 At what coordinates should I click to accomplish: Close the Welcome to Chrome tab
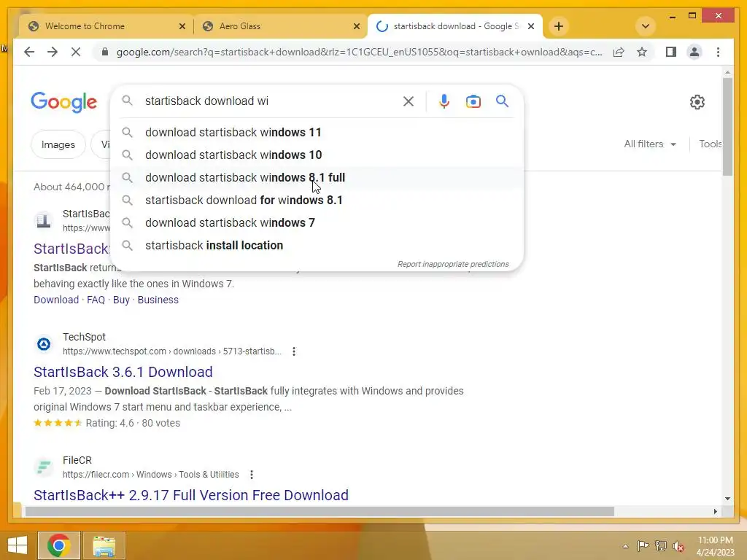tap(182, 26)
